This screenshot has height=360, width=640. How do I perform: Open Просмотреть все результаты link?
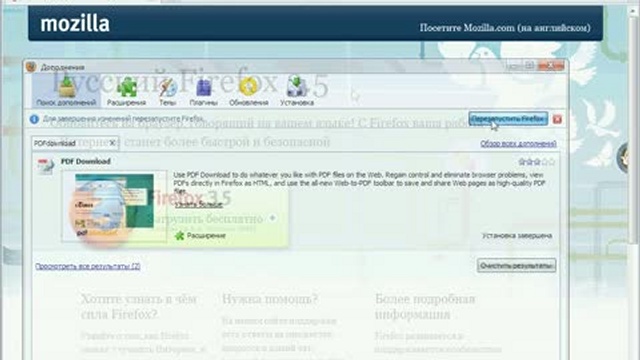tap(88, 266)
